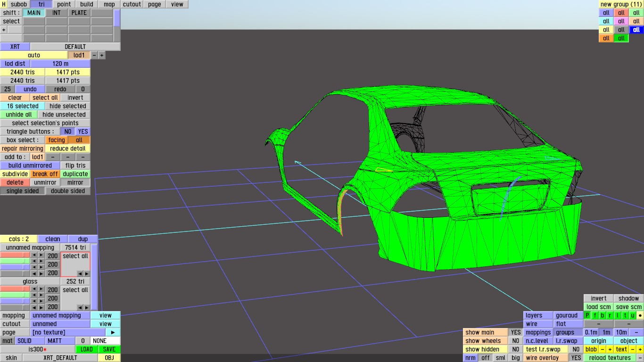This screenshot has height=362, width=644.
Task: Open the skin selector XRT_DEFAULT
Action: [x=60, y=358]
